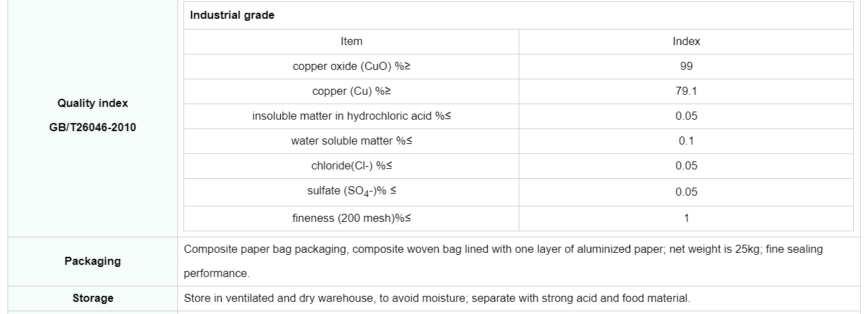Click the 79.1 index value
868x314 pixels.
tap(686, 91)
